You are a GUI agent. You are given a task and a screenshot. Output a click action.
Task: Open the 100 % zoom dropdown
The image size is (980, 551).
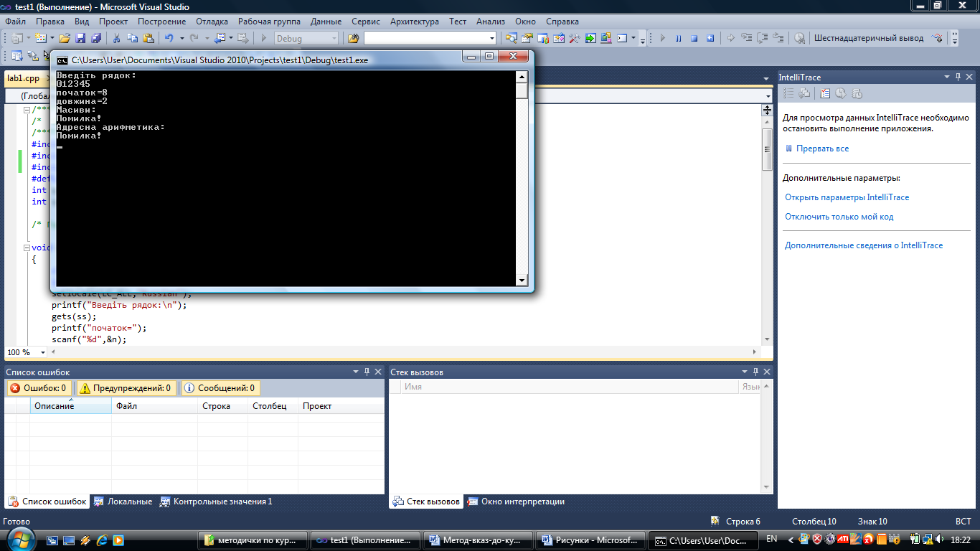tap(43, 352)
